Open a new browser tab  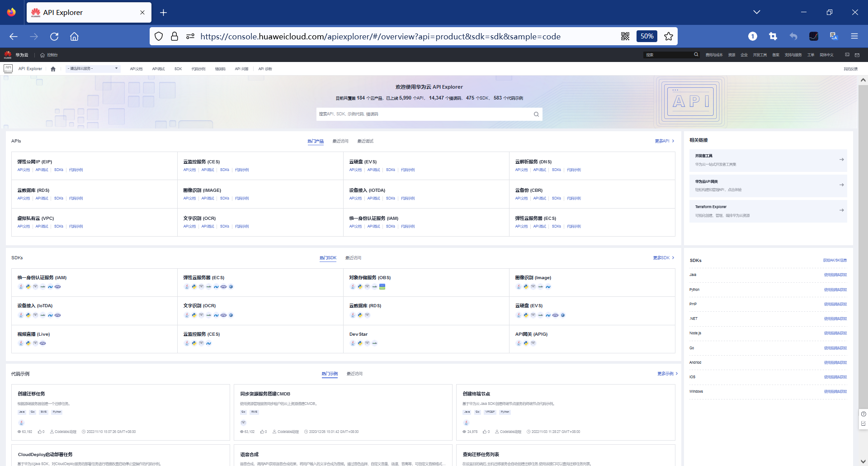pyautogui.click(x=164, y=13)
